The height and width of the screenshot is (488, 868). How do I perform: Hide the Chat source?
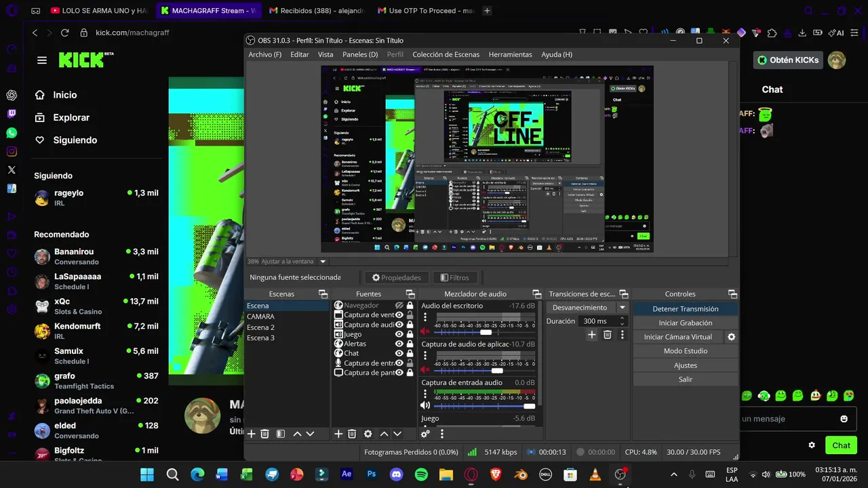pyautogui.click(x=399, y=353)
